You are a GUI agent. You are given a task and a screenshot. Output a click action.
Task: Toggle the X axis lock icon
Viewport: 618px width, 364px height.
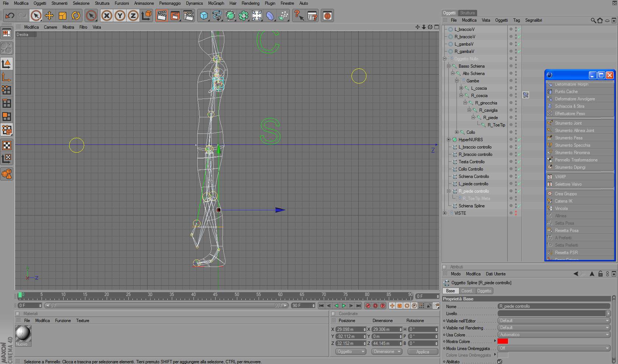107,16
